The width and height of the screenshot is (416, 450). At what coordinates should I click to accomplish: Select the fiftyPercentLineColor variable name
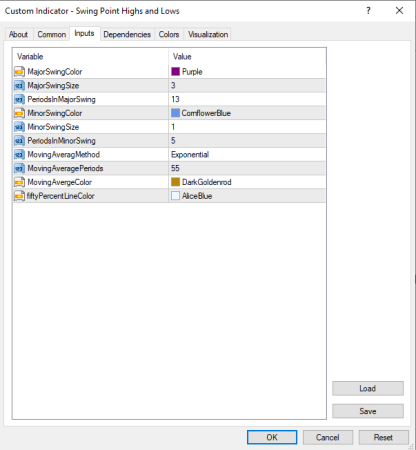[61, 196]
